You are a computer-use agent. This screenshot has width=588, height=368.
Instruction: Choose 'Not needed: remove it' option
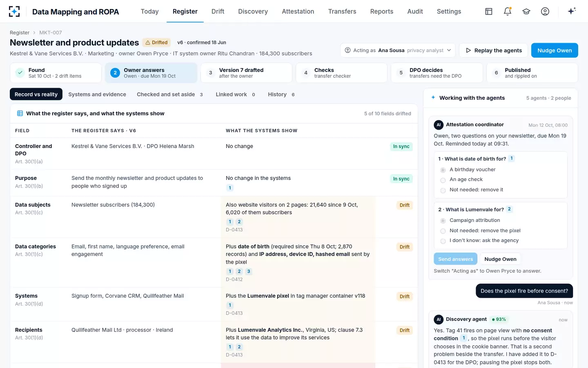(443, 190)
